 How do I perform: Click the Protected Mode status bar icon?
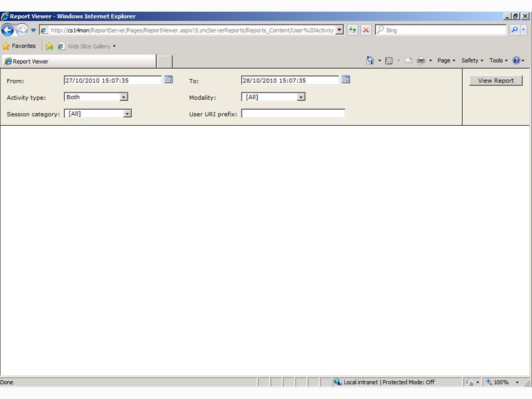pyautogui.click(x=469, y=383)
